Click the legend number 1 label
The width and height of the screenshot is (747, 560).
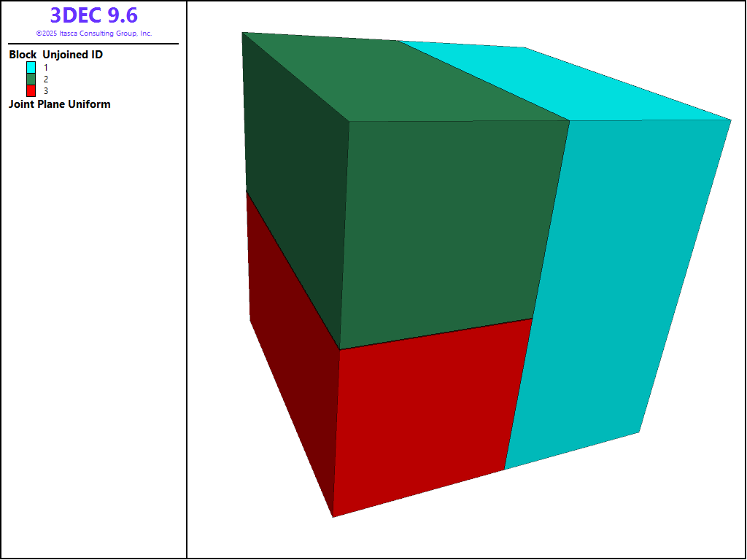(46, 67)
